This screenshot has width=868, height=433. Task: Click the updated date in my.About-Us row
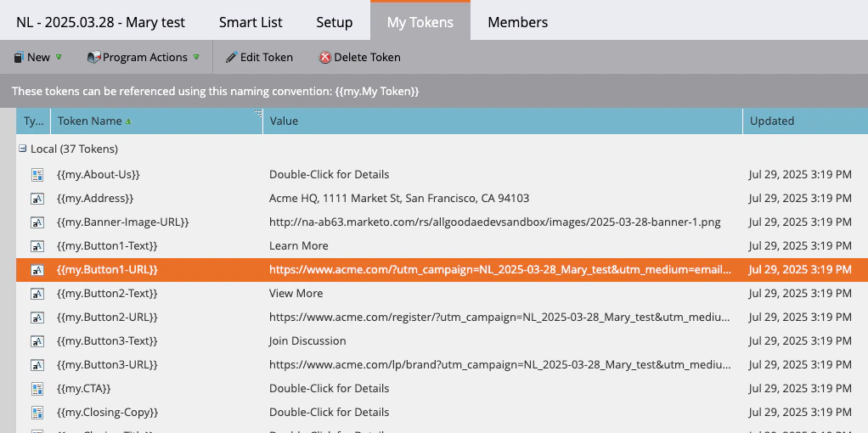pyautogui.click(x=800, y=174)
